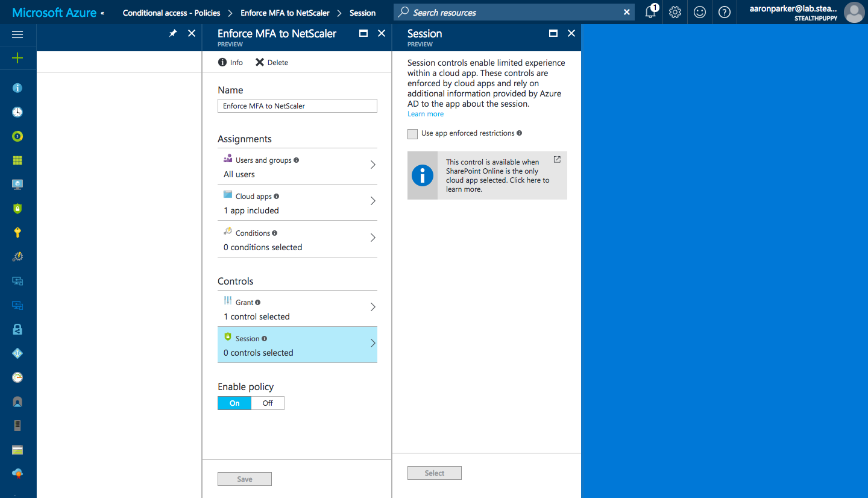Click info tooltip next to Grant

click(257, 303)
